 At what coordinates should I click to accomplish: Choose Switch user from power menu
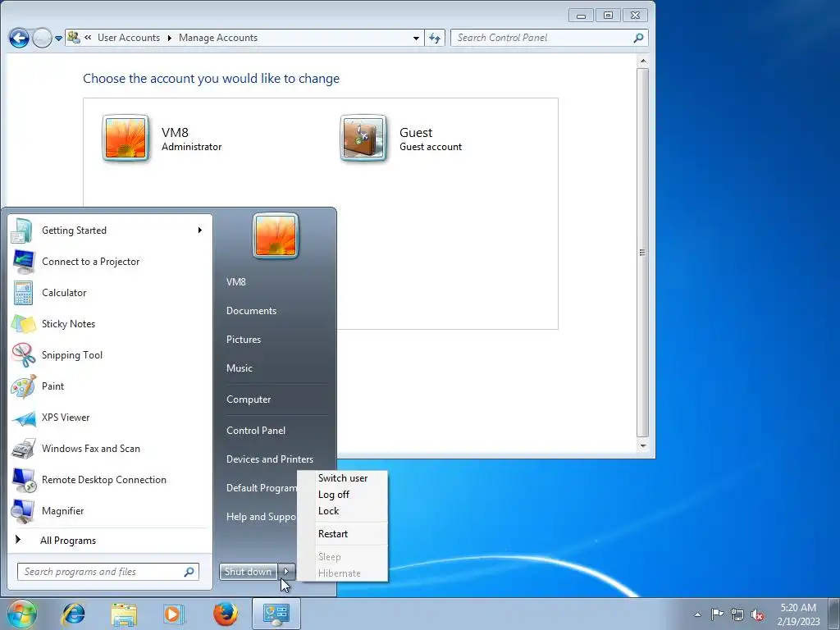(x=343, y=478)
